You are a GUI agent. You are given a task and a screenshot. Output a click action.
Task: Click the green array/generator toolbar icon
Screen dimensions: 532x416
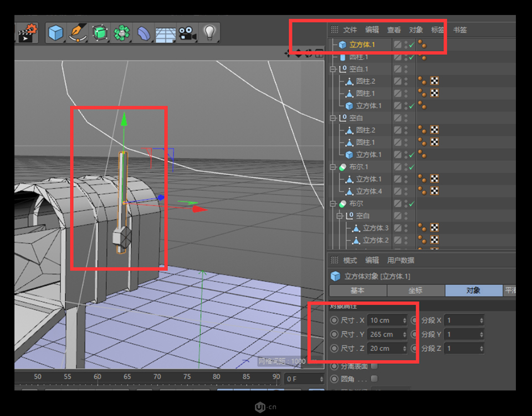click(x=121, y=32)
